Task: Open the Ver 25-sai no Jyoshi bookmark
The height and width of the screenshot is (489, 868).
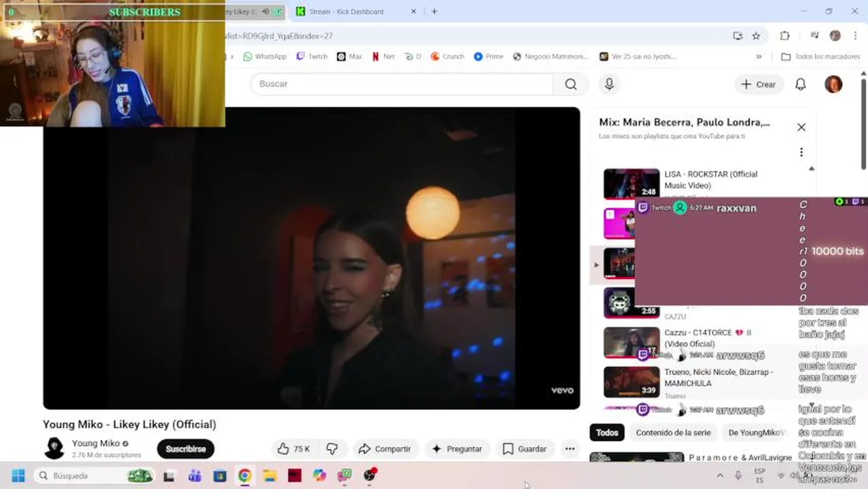Action: pyautogui.click(x=638, y=56)
